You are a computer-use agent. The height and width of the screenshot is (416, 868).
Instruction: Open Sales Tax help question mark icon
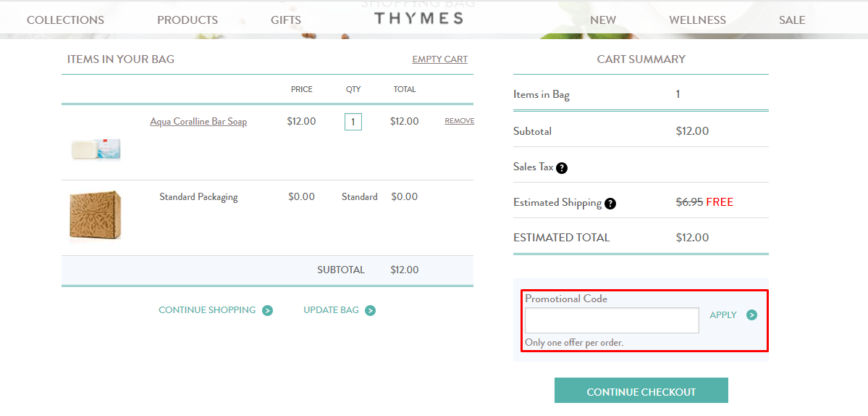coord(562,168)
